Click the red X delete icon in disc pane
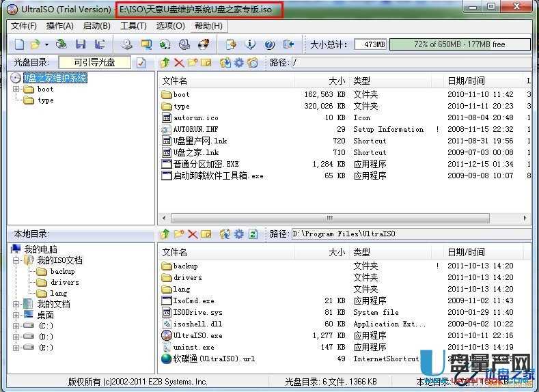This screenshot has width=539, height=392. click(x=179, y=63)
